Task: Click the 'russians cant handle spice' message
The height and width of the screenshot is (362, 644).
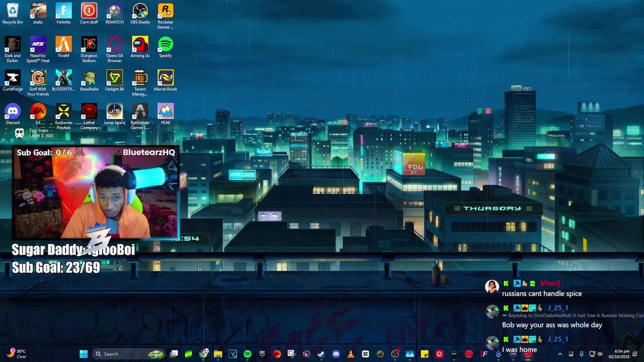Action: coord(542,294)
